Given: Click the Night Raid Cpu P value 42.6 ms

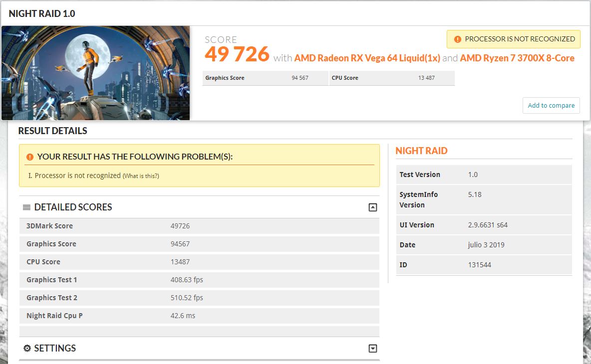Looking at the screenshot, I should coord(183,316).
